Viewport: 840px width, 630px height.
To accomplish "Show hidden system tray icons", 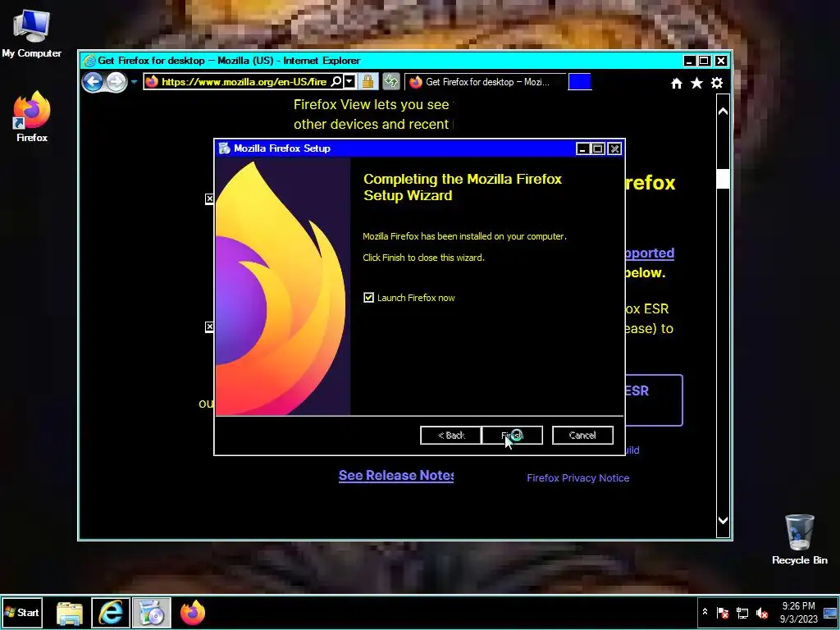I will tap(705, 612).
